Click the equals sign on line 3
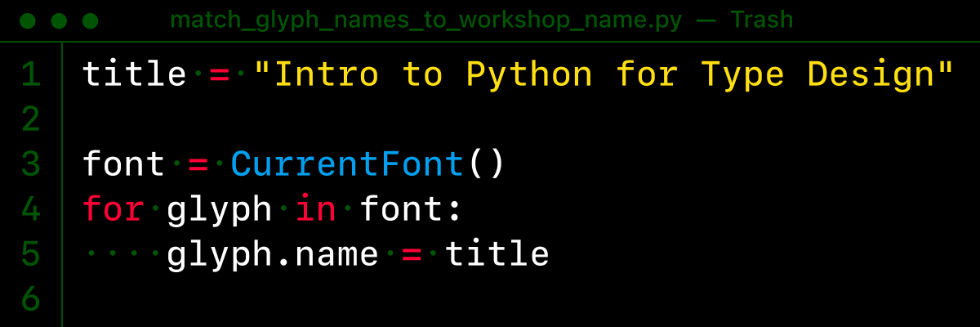 coord(198,166)
